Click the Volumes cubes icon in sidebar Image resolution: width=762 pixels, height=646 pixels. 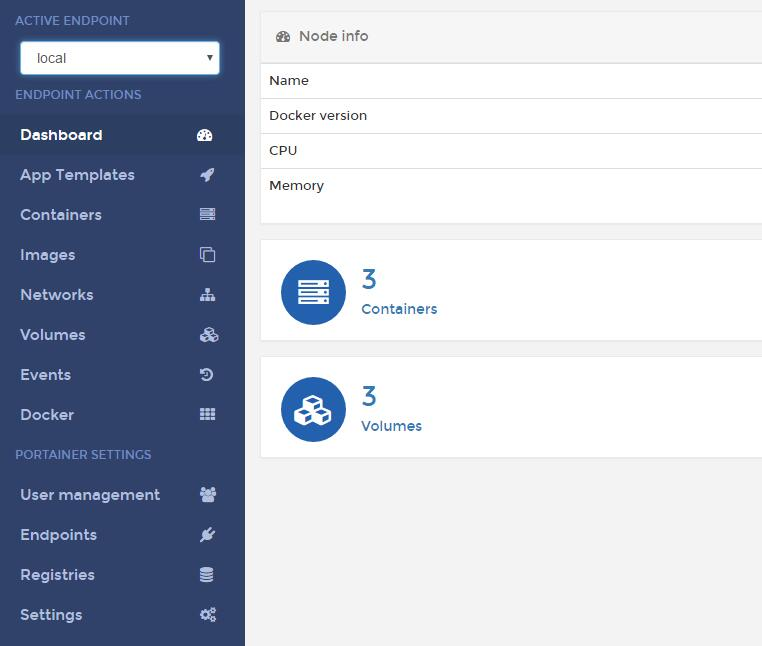(x=209, y=335)
